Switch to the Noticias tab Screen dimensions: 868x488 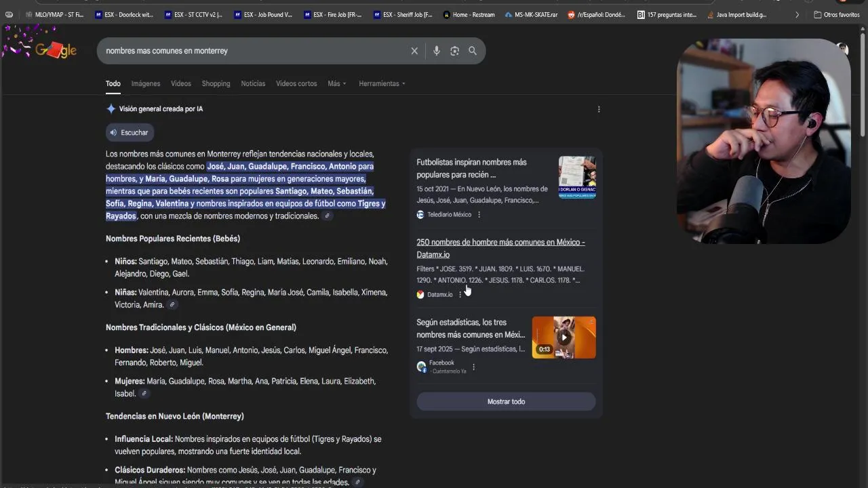click(253, 83)
